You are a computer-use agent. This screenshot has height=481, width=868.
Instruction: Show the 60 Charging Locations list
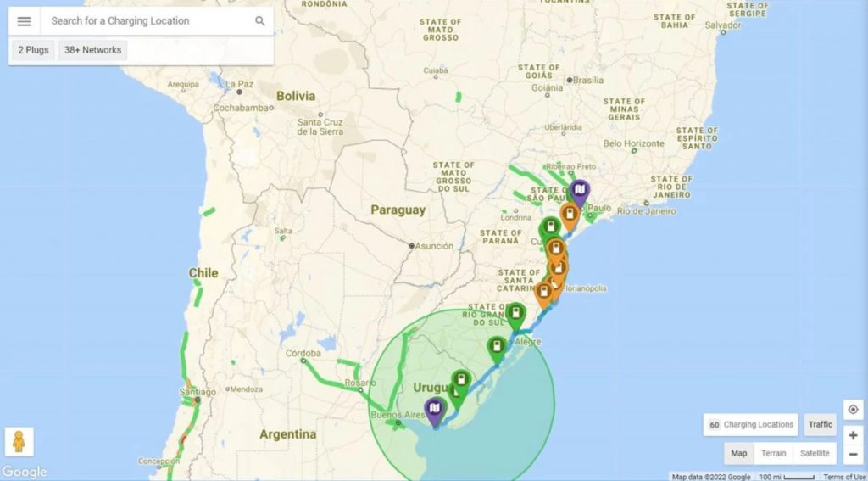751,424
